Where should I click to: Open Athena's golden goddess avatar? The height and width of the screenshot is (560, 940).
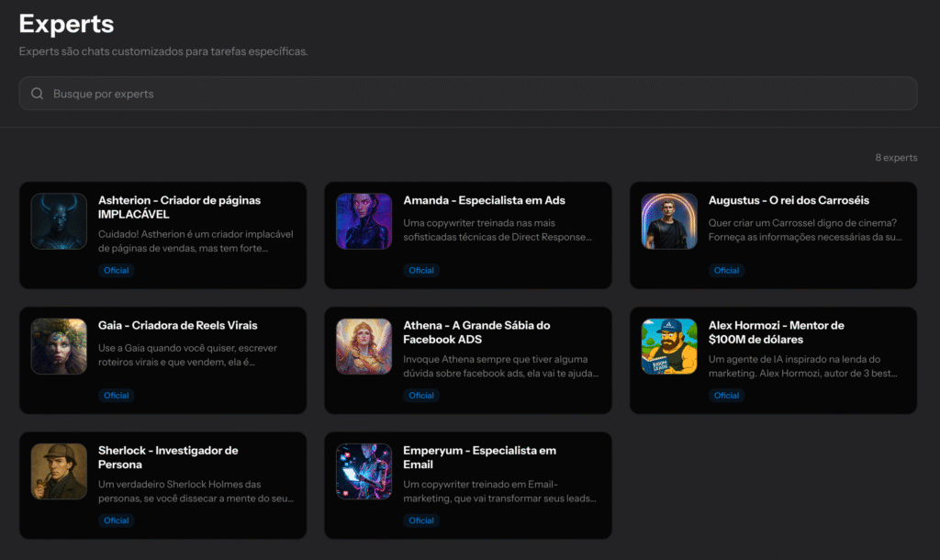(364, 346)
